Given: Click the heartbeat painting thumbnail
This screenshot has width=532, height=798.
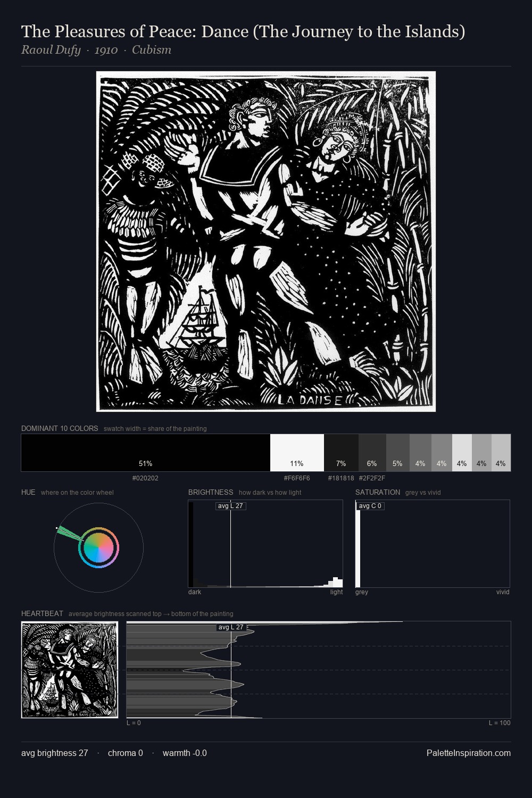Looking at the screenshot, I should [x=70, y=670].
